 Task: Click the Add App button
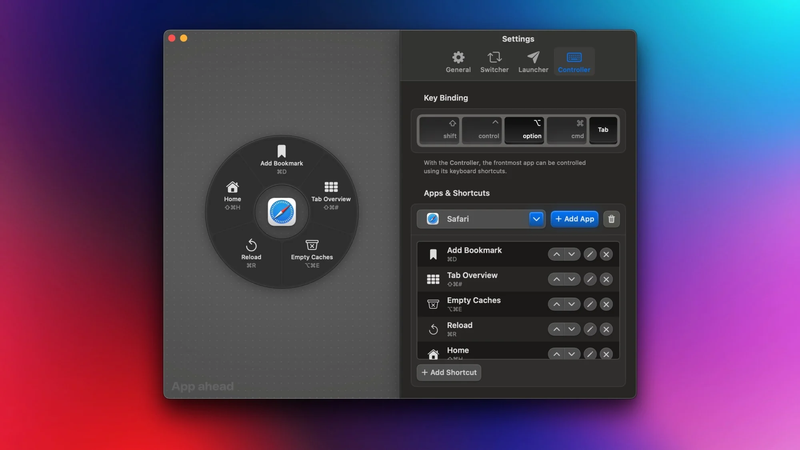coord(574,219)
